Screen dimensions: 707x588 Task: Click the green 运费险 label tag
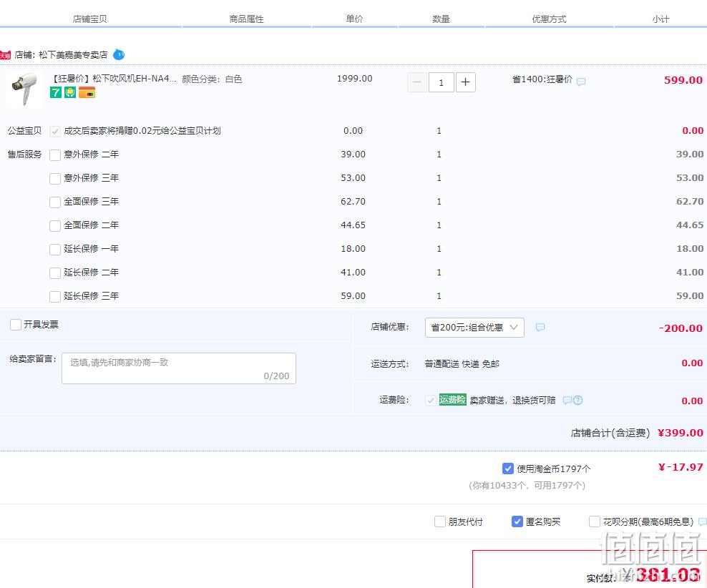(452, 400)
